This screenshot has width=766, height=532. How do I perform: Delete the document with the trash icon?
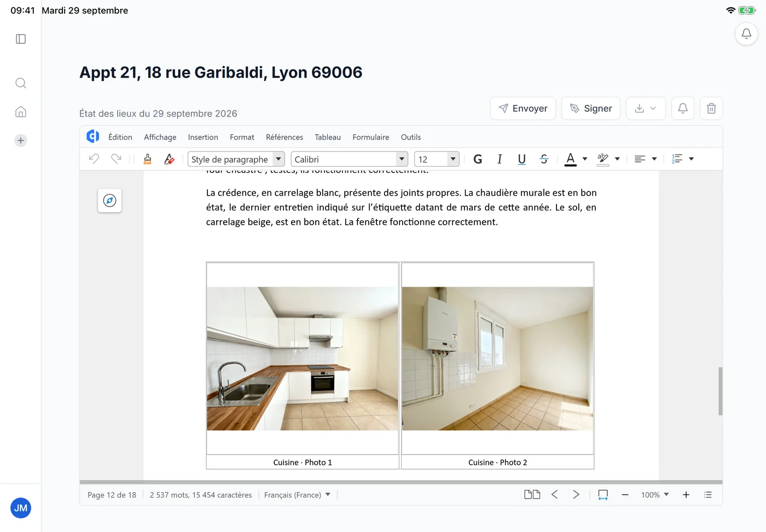pyautogui.click(x=711, y=108)
